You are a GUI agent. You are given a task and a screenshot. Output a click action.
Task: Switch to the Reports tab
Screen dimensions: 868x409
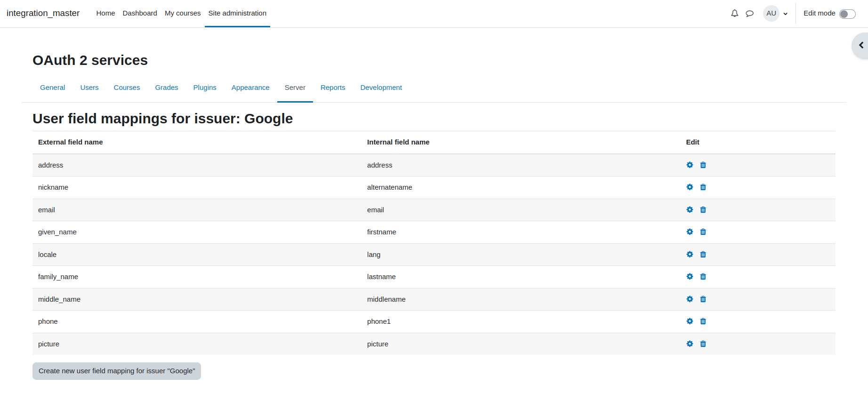[333, 88]
